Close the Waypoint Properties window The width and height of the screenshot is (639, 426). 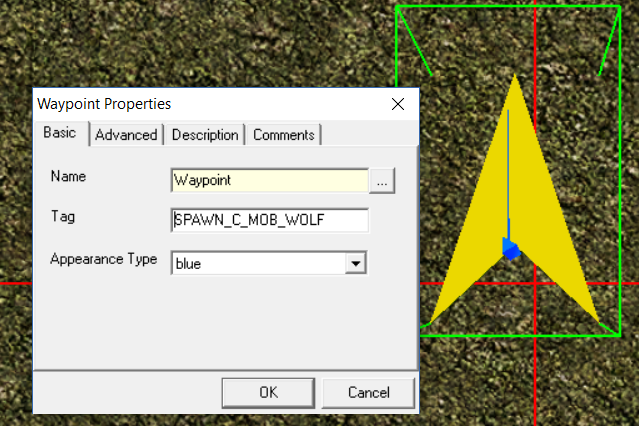pyautogui.click(x=398, y=104)
